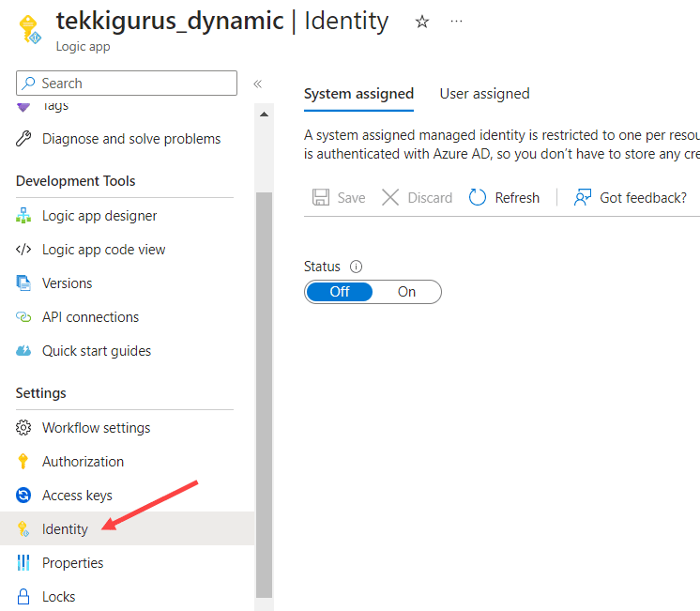Image resolution: width=700 pixels, height=611 pixels.
Task: Click the Discard X icon
Action: [390, 197]
